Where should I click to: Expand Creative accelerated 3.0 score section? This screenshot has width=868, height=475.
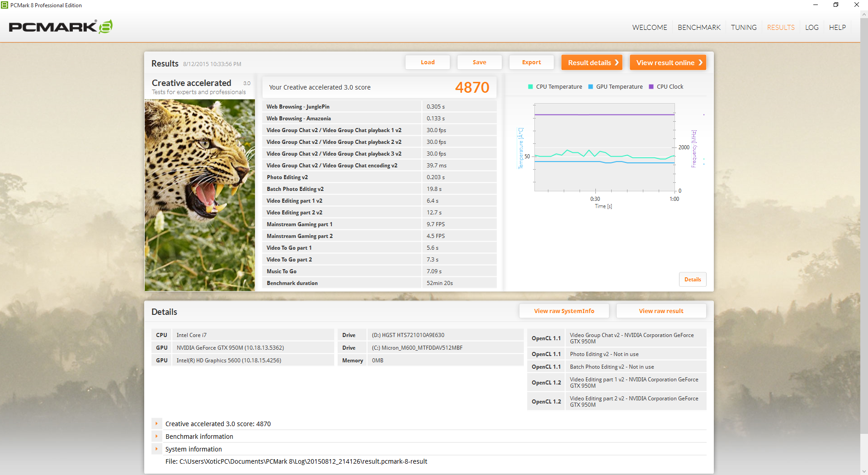coord(156,424)
